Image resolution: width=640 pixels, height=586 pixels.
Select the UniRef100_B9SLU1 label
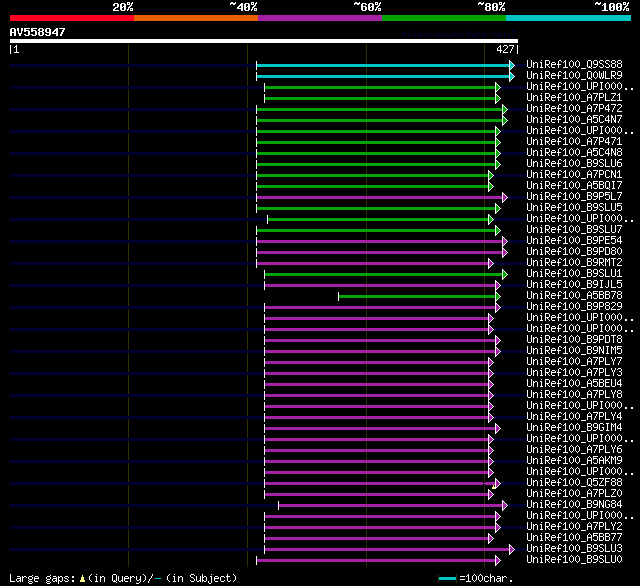click(x=574, y=274)
